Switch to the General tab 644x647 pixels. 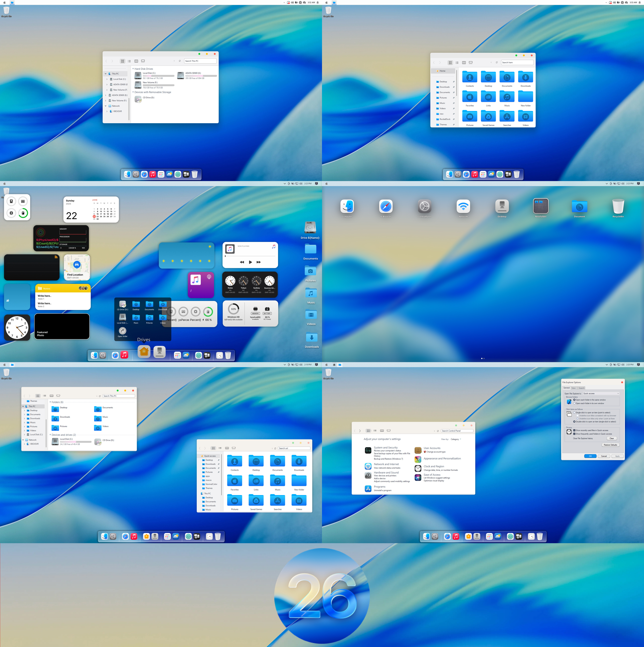[566, 388]
